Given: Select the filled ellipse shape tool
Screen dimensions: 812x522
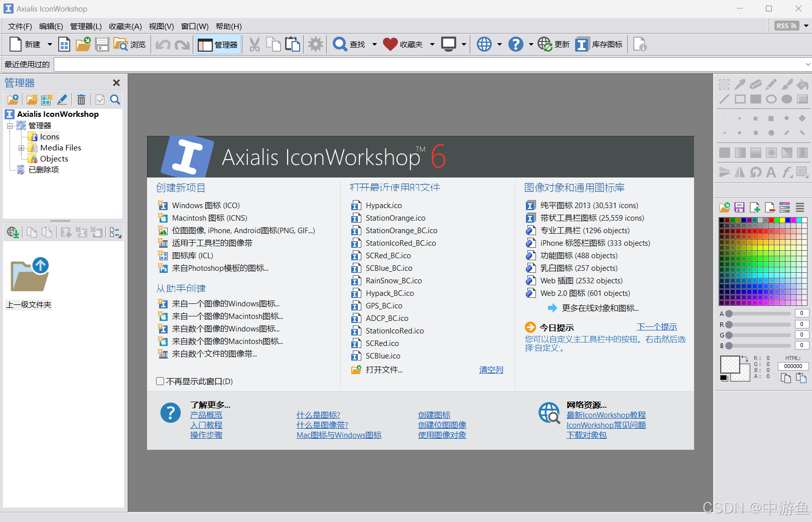Looking at the screenshot, I should click(x=787, y=99).
